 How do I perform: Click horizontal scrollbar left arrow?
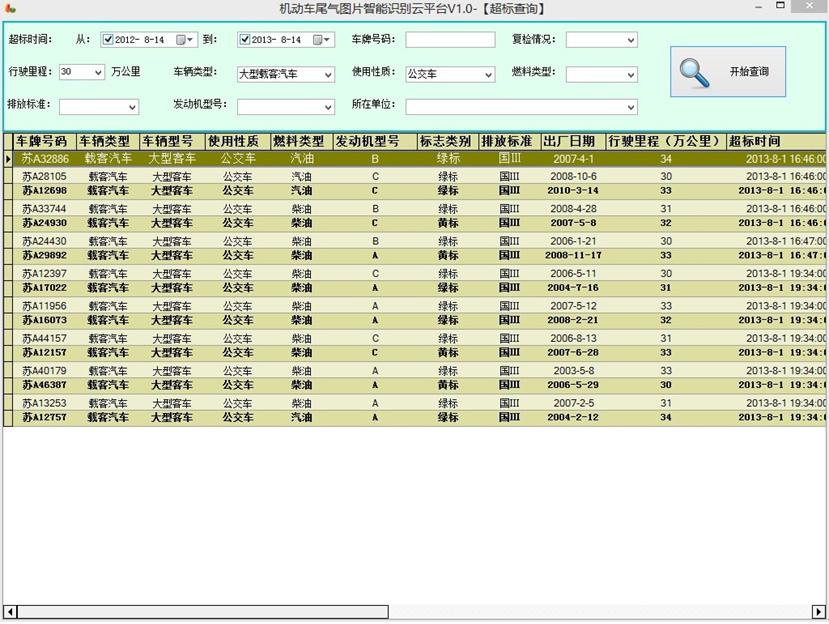10,611
